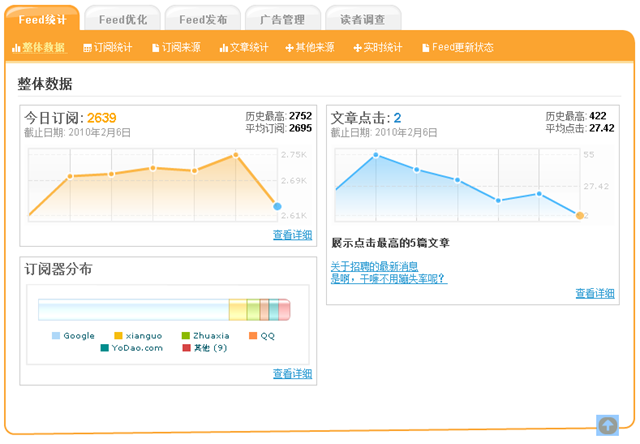Open 查看详细 under the 订阅器分布 panel
This screenshot has width=640, height=444.
[x=292, y=374]
